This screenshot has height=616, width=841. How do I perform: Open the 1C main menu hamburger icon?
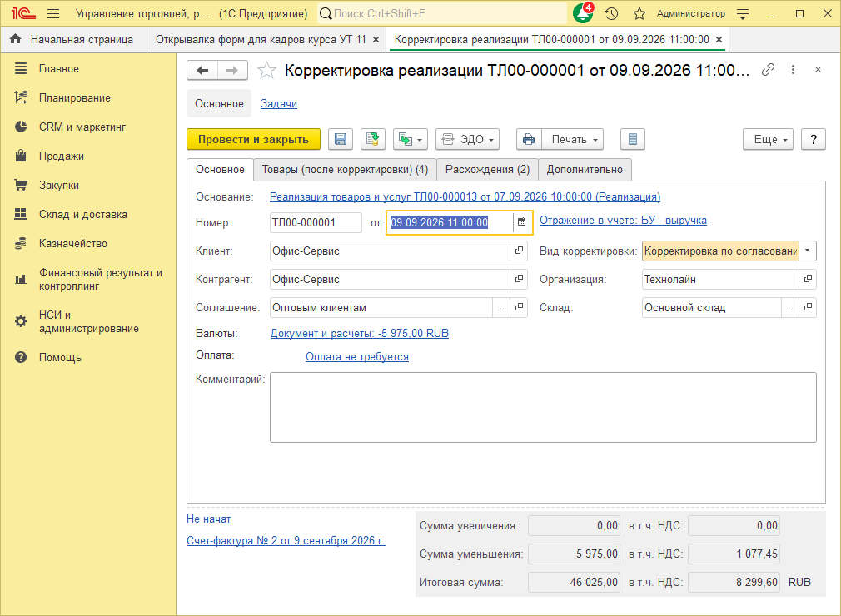(x=53, y=13)
